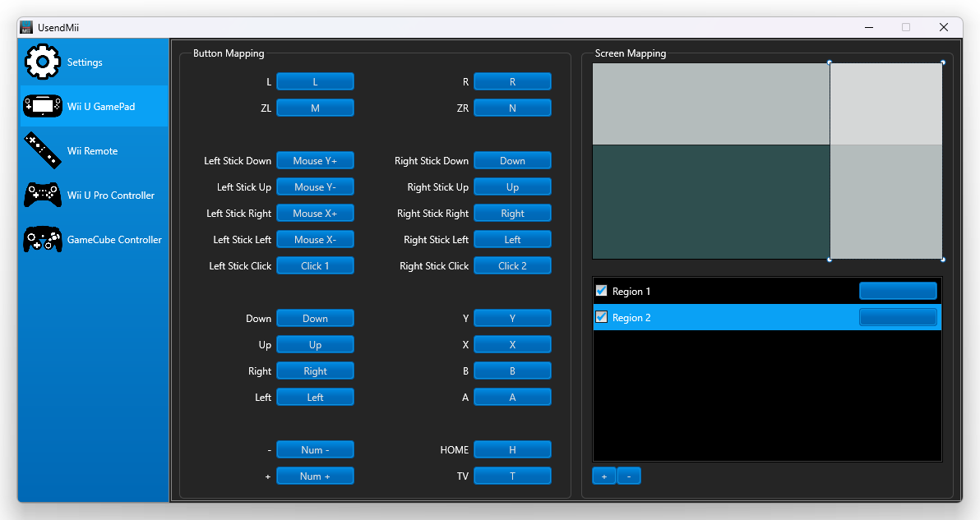Edit the HOME button mapping H
Screen dimensions: 980x520
click(512, 449)
